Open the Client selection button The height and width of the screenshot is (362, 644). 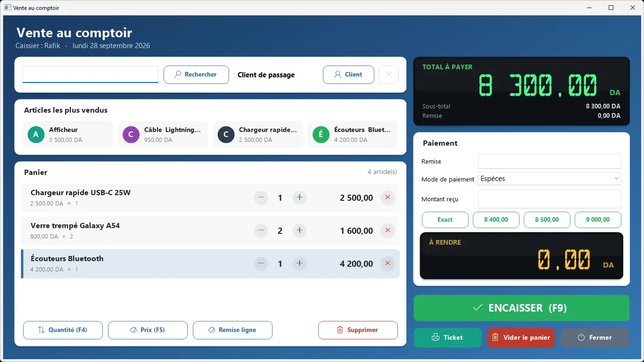tap(348, 74)
